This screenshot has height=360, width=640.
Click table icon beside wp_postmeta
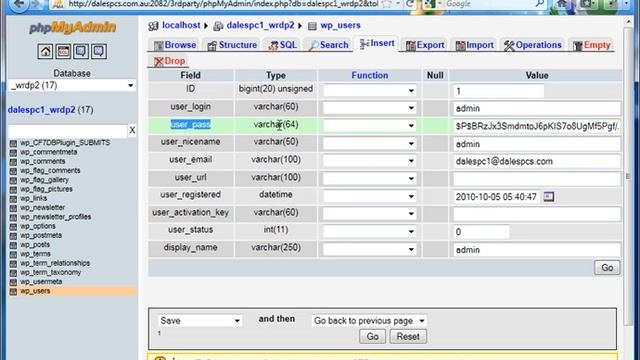click(13, 236)
